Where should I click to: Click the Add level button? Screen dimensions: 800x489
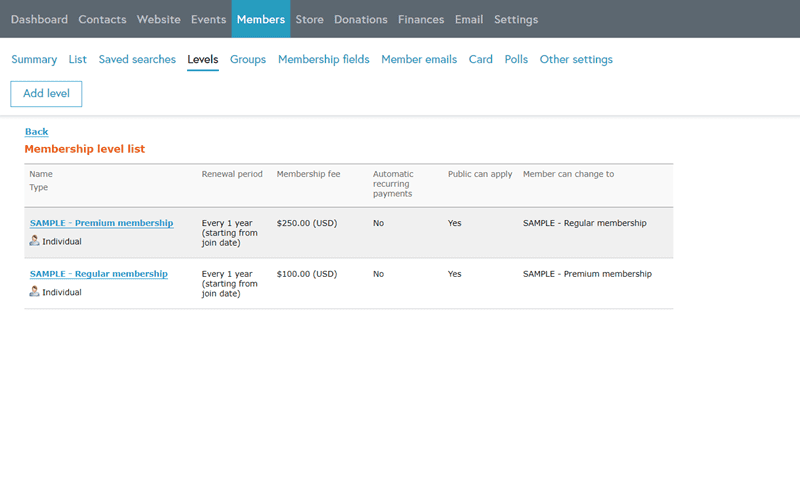click(x=46, y=94)
